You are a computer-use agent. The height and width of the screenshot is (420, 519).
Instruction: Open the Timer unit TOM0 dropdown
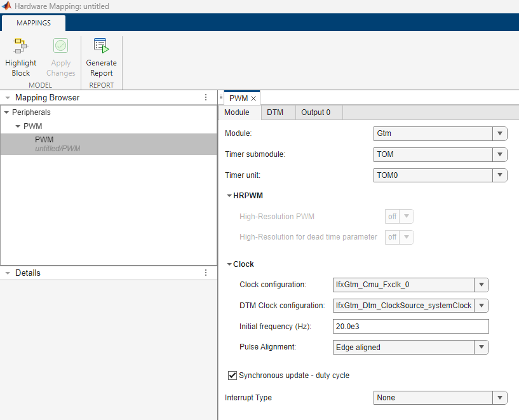tap(440, 175)
